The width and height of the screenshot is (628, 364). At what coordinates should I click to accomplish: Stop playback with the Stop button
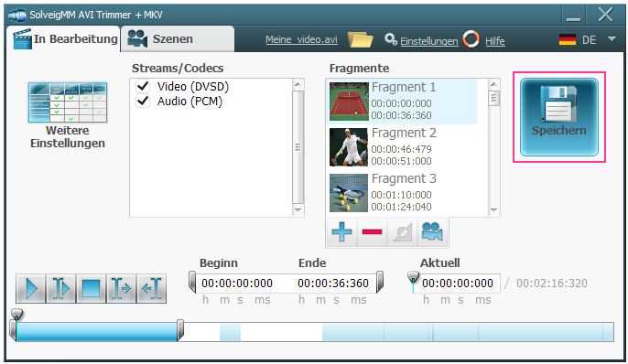tap(91, 288)
